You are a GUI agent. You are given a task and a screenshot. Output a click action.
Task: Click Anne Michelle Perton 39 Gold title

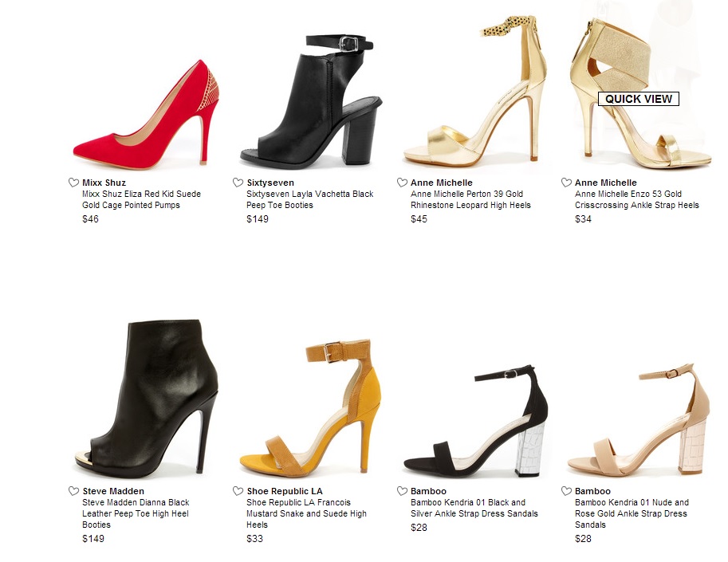tap(470, 199)
